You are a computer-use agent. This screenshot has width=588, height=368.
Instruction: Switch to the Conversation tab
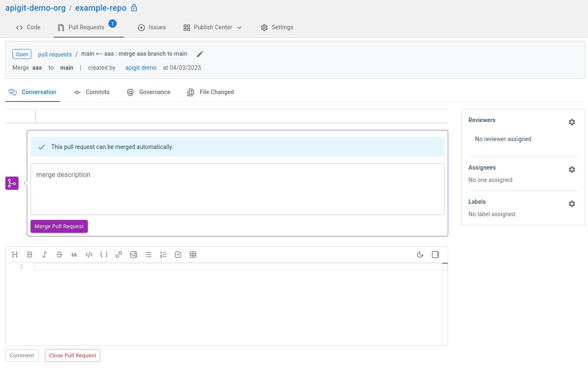click(33, 92)
